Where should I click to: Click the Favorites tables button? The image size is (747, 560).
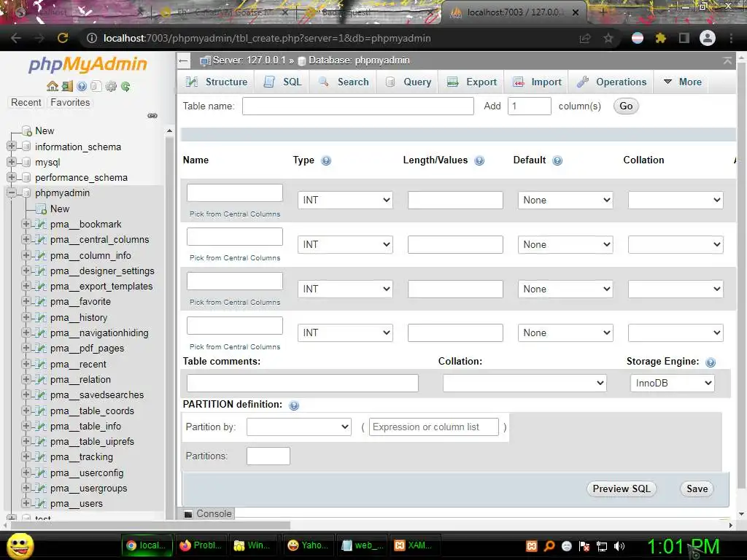(70, 102)
